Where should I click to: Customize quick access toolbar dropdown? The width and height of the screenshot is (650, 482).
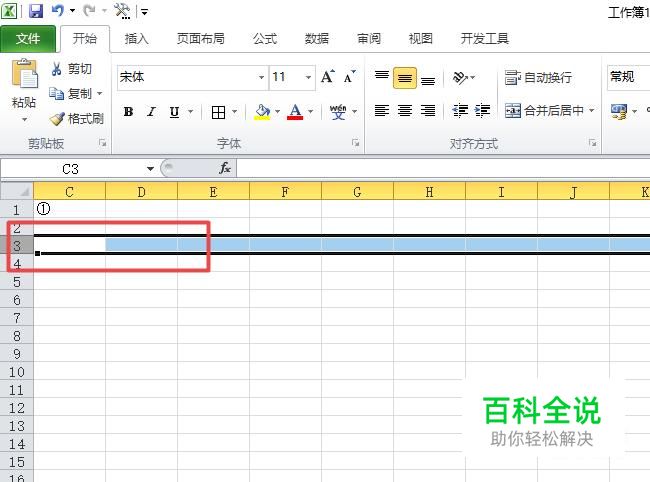click(144, 12)
